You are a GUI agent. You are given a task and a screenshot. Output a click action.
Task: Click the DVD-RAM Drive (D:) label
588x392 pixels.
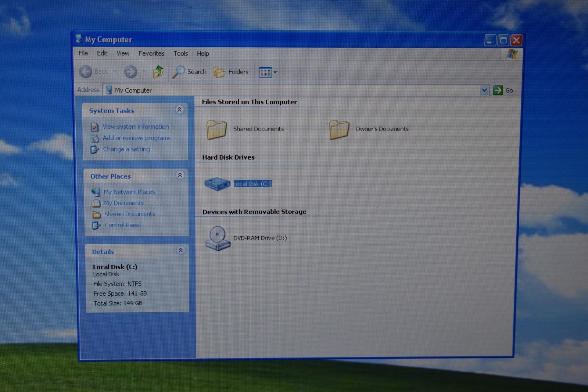[x=260, y=238]
